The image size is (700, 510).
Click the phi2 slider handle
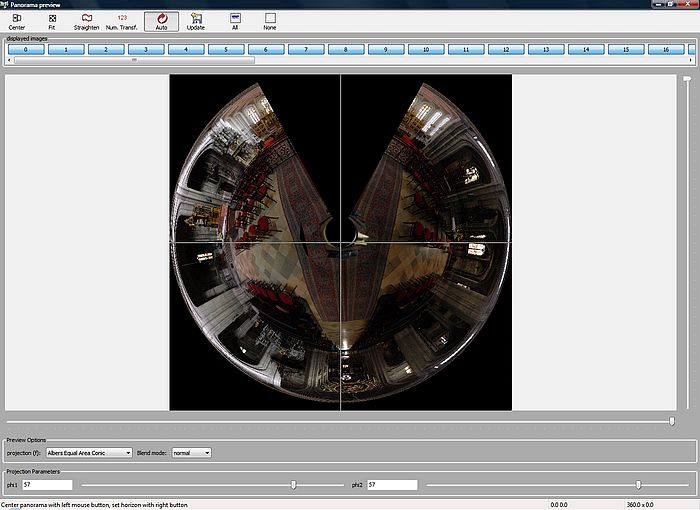[638, 485]
